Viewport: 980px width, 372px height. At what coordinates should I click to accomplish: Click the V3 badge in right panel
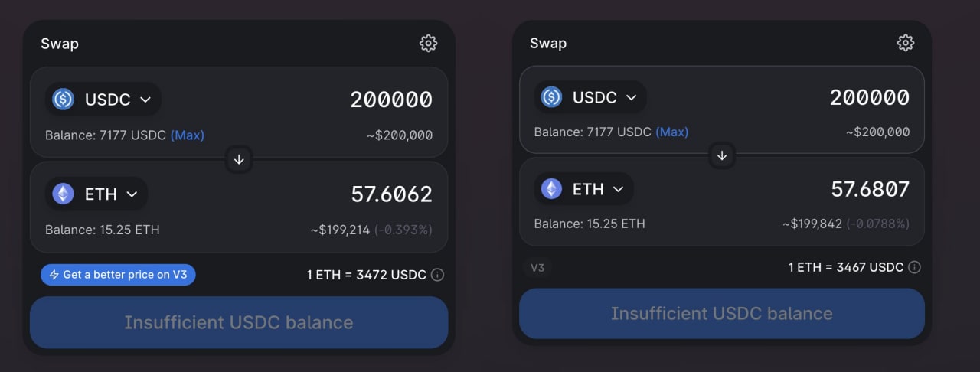(x=537, y=268)
